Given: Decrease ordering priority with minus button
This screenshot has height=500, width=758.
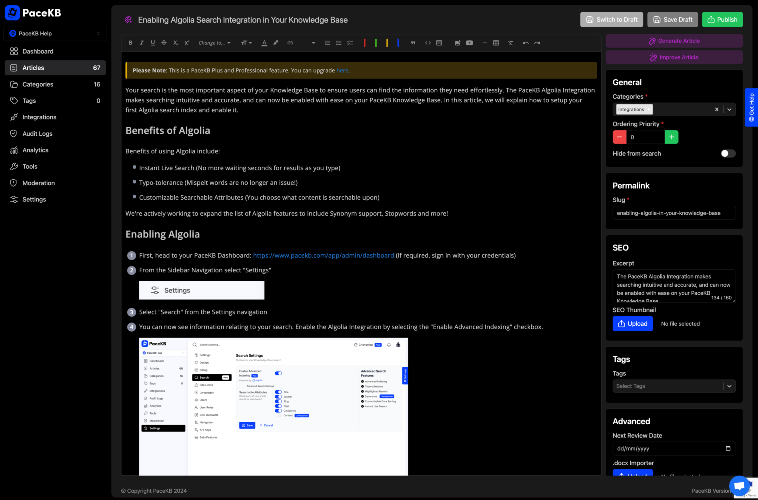Looking at the screenshot, I should (619, 137).
